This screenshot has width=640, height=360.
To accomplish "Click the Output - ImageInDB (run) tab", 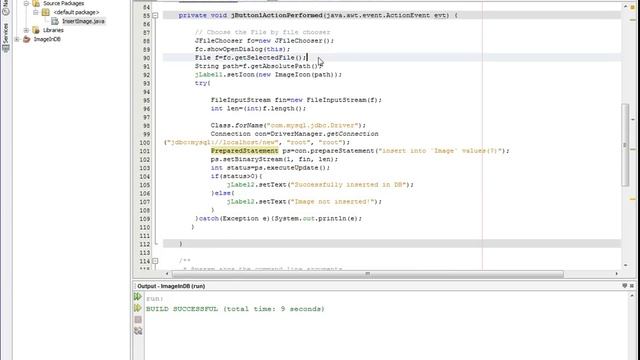I will pyautogui.click(x=171, y=286).
